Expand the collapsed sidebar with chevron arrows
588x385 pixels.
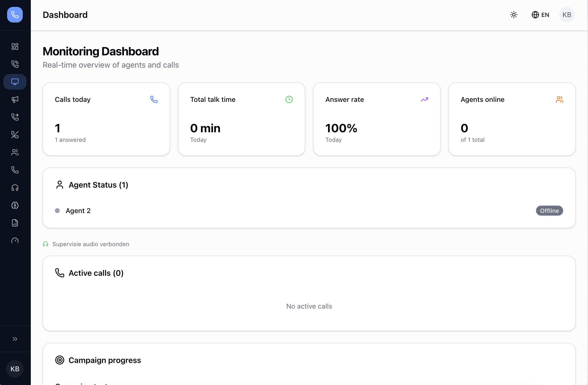15,338
